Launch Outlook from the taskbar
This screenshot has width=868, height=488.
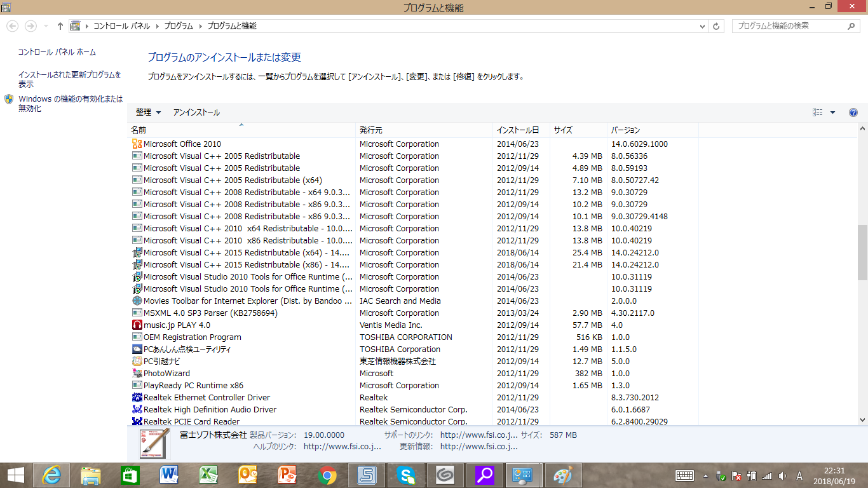click(248, 475)
